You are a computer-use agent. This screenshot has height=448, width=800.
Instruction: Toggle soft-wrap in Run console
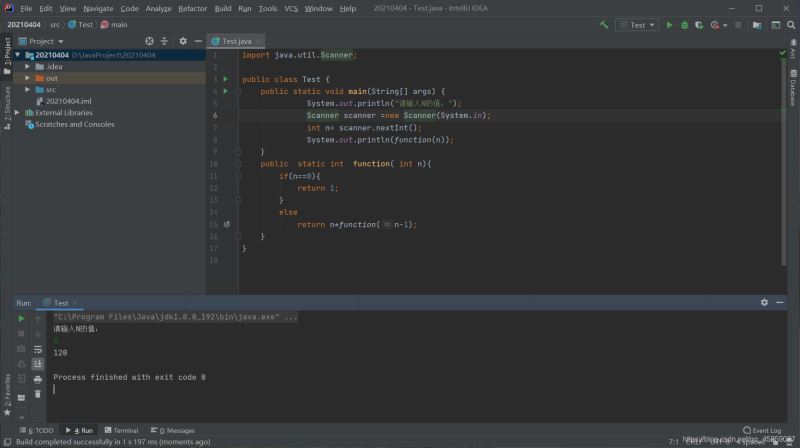(37, 349)
